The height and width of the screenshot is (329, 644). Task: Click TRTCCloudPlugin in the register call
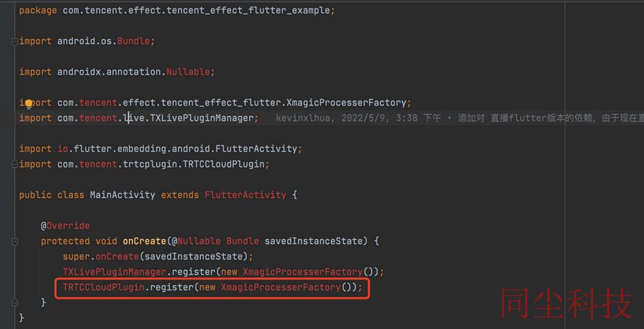pos(104,288)
